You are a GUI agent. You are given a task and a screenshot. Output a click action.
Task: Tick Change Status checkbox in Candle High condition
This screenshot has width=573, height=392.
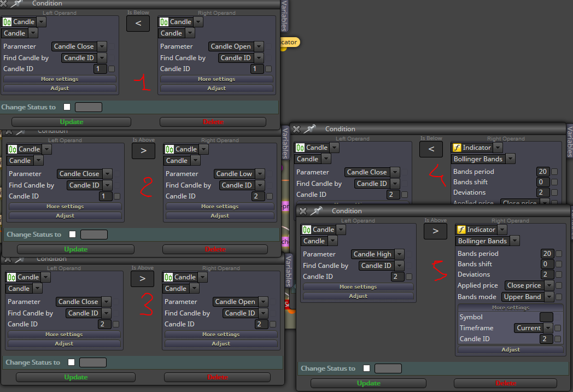pos(366,368)
